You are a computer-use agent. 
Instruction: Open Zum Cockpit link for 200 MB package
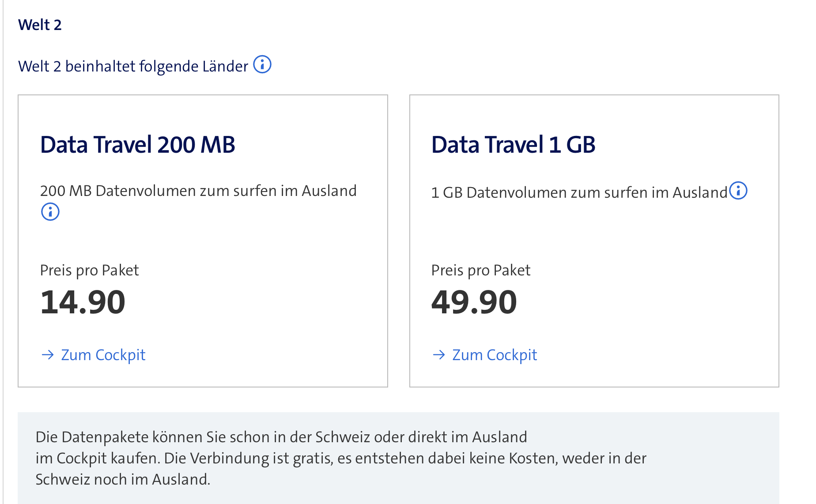(103, 355)
